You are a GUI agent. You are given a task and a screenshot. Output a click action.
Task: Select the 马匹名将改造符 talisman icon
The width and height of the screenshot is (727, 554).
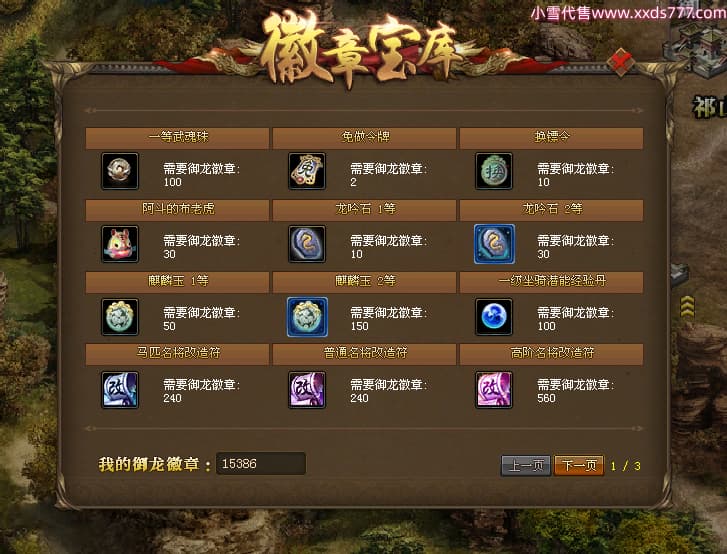(120, 389)
